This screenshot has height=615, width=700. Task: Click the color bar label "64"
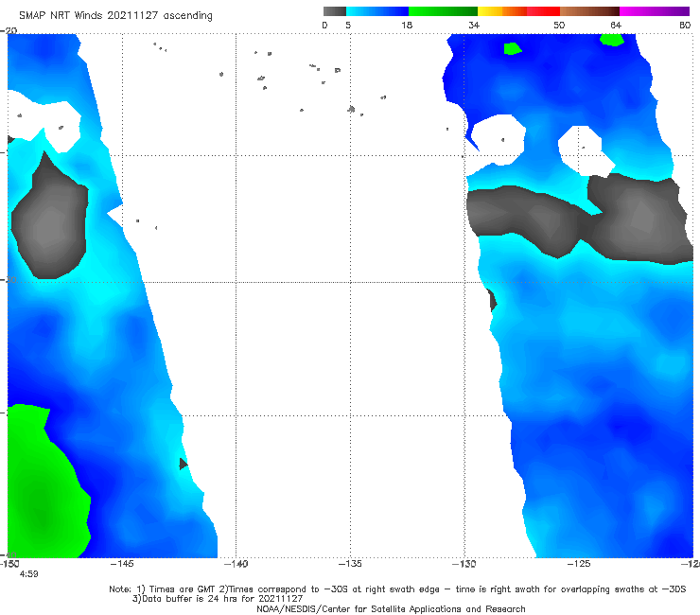(x=616, y=25)
